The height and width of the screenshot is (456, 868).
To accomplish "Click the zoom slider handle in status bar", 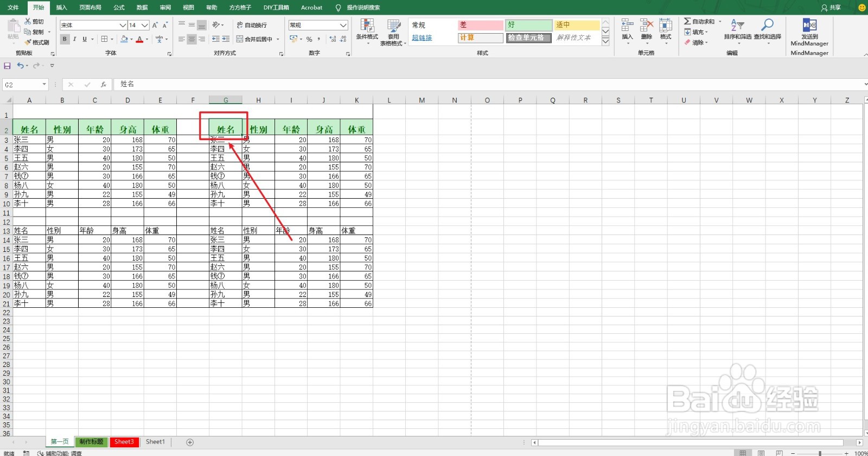I will 820,453.
